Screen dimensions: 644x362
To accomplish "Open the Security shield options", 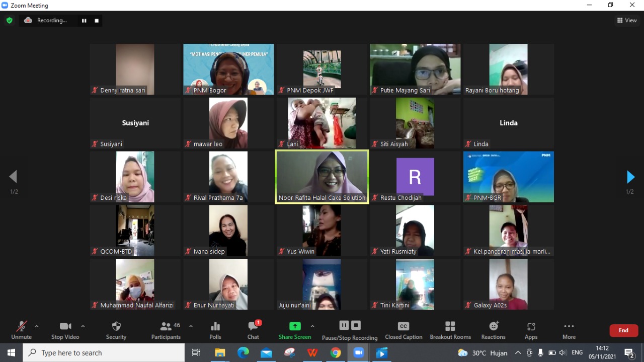I will [116, 330].
